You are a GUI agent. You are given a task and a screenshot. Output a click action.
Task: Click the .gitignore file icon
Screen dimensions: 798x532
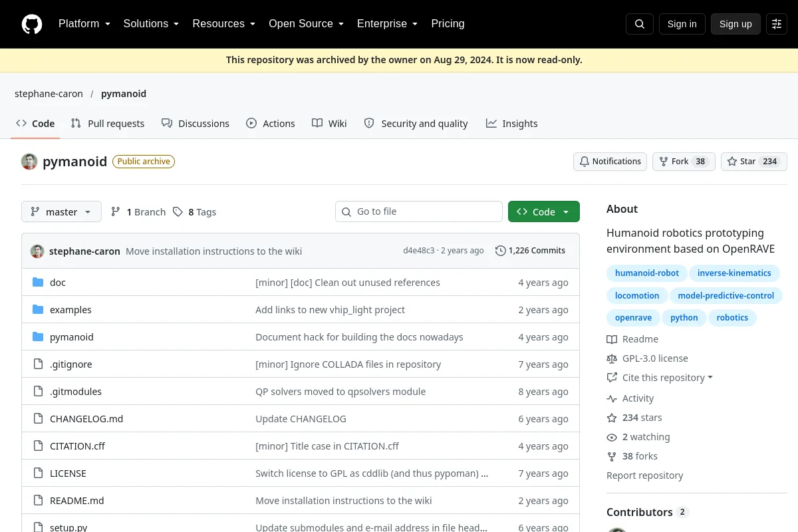(38, 364)
